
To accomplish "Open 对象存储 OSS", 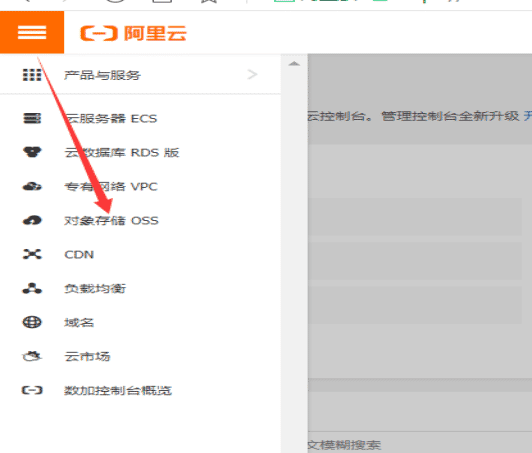I will [111, 221].
